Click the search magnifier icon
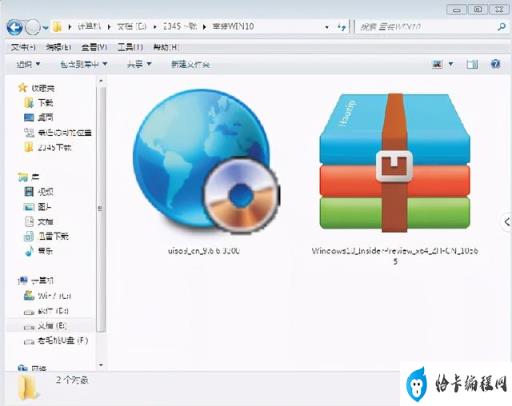 (502, 27)
